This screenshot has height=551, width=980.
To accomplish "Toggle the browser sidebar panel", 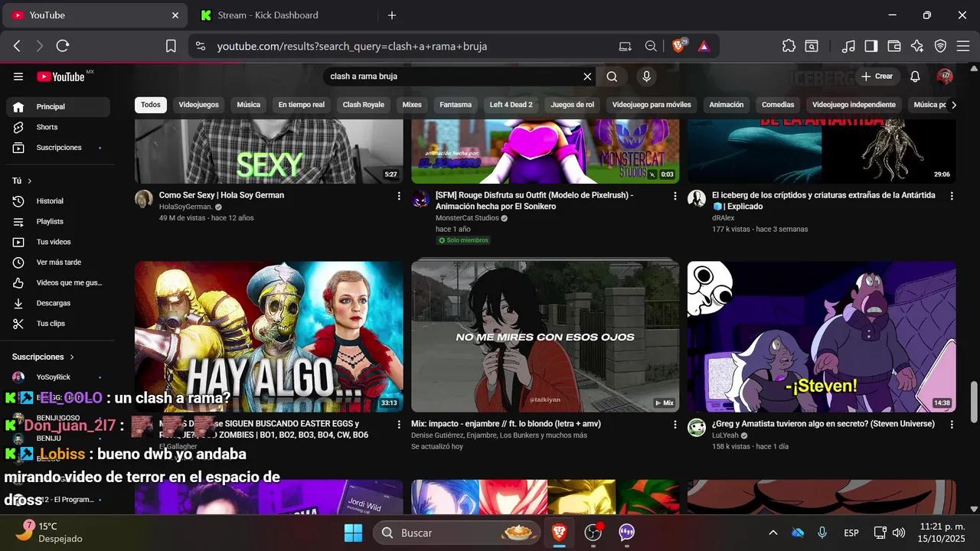I will (871, 46).
